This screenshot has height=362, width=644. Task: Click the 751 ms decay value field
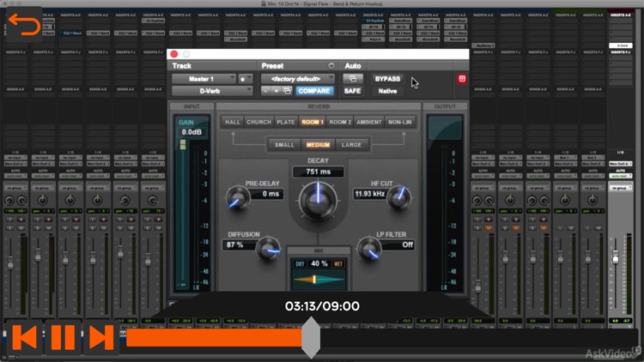click(x=319, y=172)
